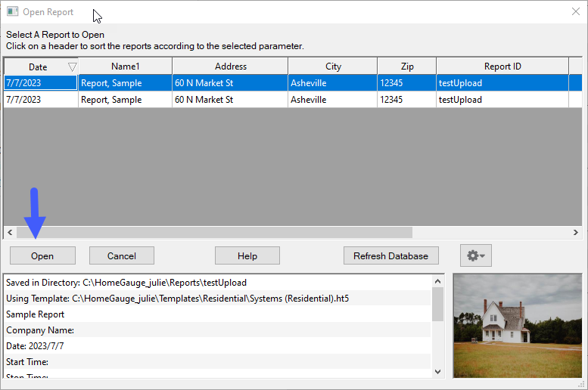Click the Using Template line
Screen dimensions: 588x390
coord(217,299)
